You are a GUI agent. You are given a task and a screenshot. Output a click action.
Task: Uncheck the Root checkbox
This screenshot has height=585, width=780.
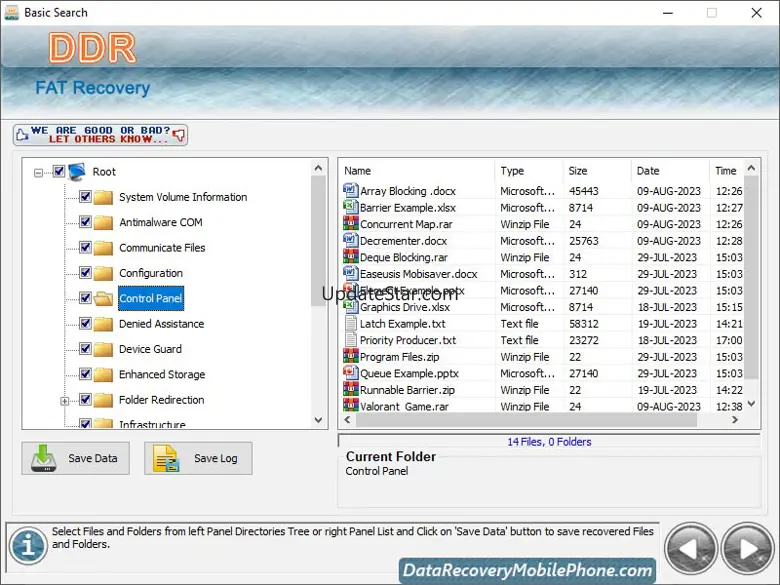pyautogui.click(x=59, y=172)
